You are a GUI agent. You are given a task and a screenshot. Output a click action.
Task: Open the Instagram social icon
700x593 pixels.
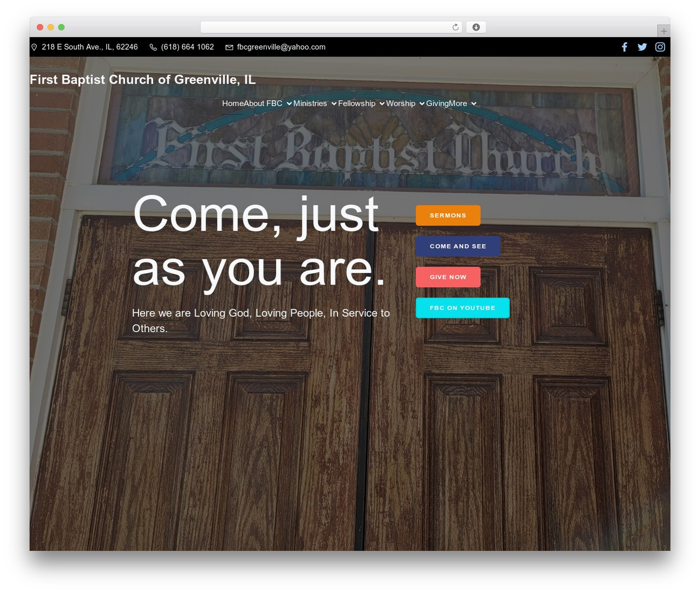[x=660, y=47]
